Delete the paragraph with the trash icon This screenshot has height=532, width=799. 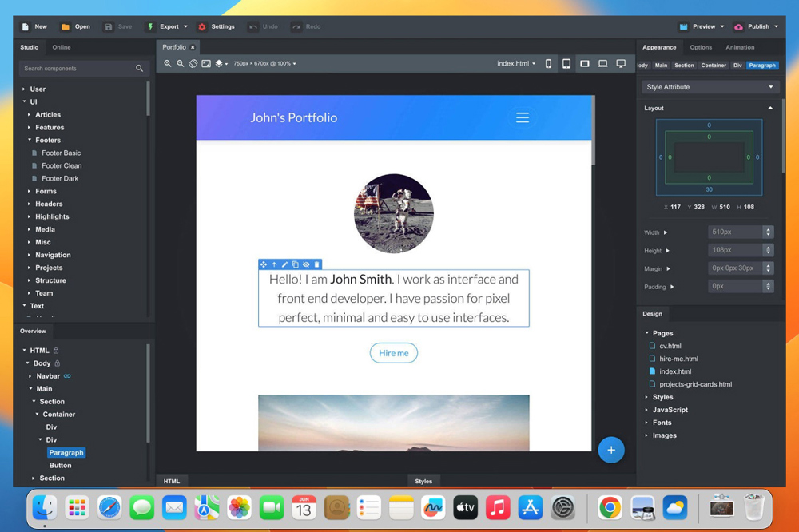point(317,264)
